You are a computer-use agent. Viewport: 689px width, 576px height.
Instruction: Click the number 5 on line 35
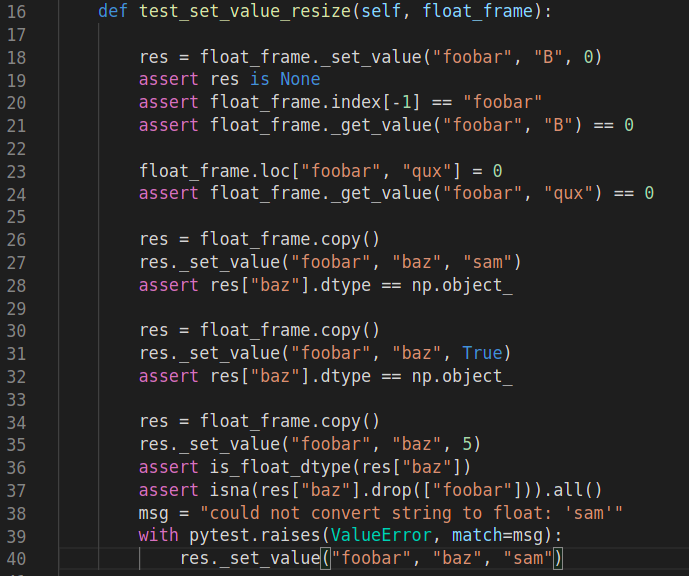(468, 444)
